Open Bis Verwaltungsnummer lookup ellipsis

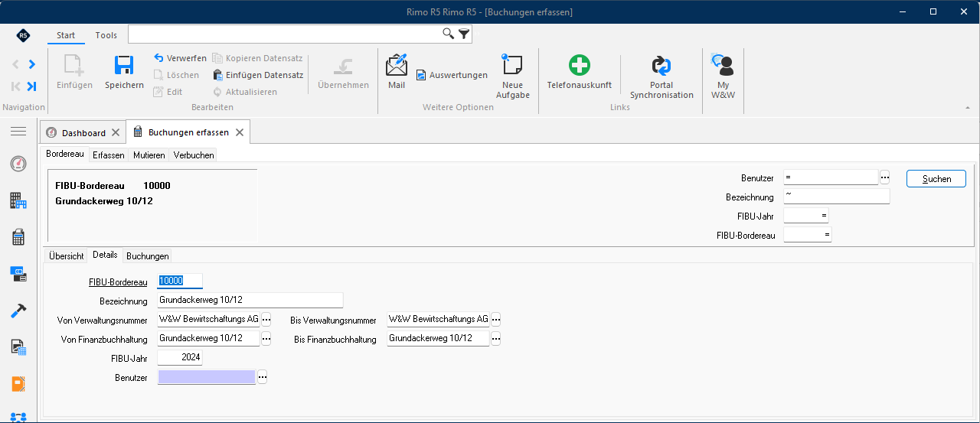pos(495,319)
